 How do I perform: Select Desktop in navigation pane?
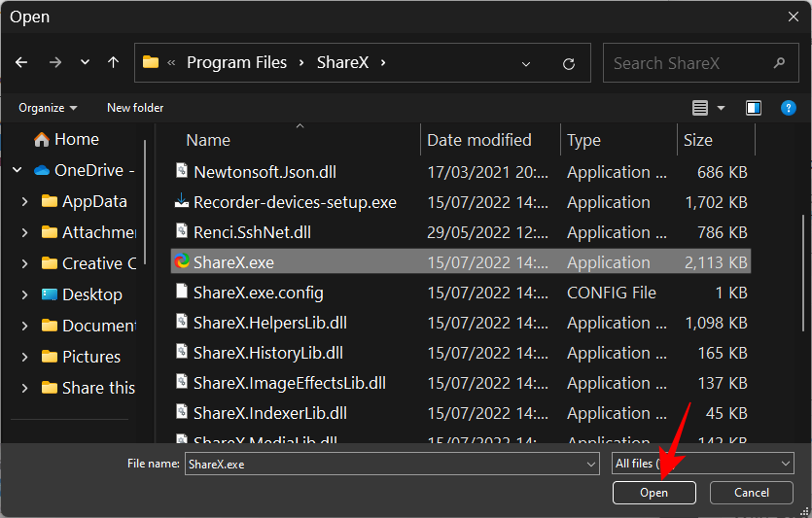tap(91, 294)
